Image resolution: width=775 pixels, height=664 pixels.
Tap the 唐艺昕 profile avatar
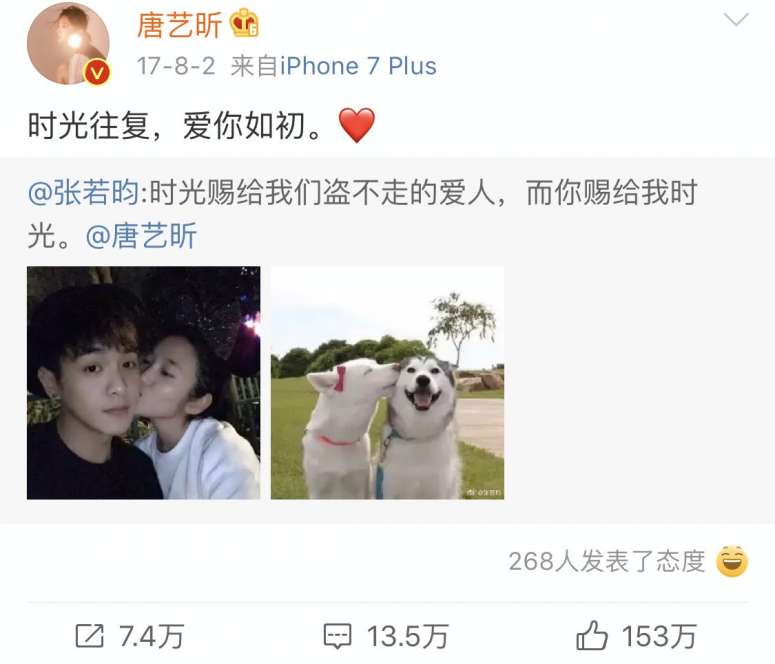click(68, 44)
